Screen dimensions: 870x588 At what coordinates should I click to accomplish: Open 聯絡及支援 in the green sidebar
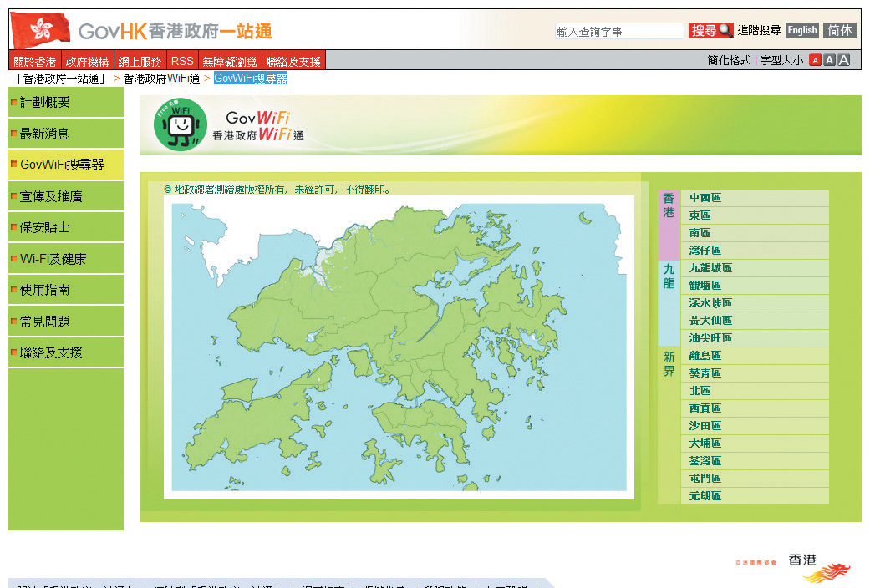[66, 352]
